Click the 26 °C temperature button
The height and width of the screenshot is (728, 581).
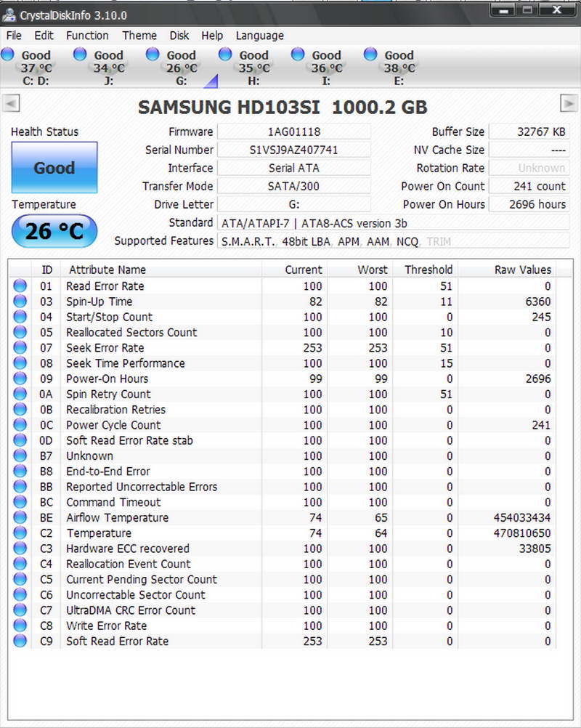click(x=54, y=231)
